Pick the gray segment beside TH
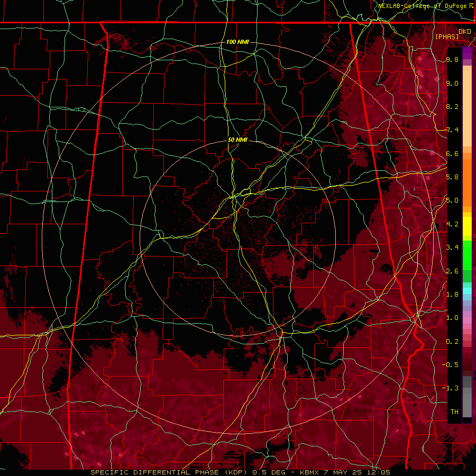This screenshot has height=476, width=476. (x=467, y=405)
